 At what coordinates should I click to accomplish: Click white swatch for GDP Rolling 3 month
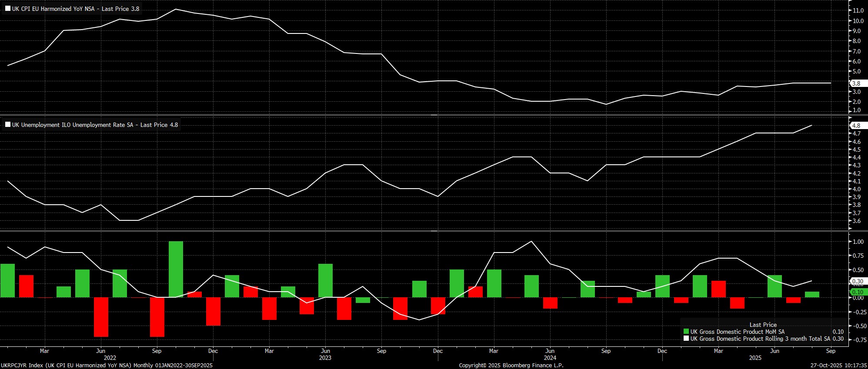(x=686, y=338)
